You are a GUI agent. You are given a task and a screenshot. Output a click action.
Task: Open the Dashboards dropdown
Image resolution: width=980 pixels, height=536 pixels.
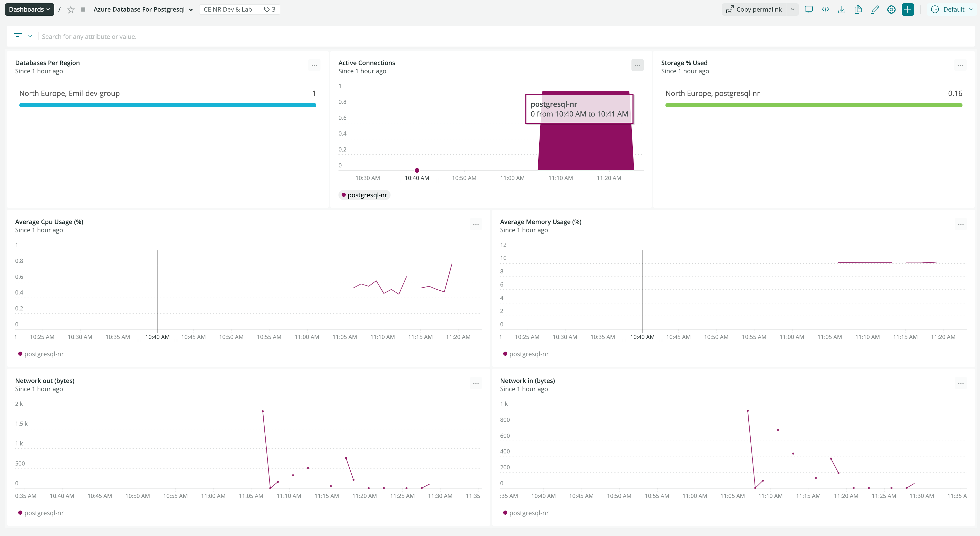coord(29,10)
